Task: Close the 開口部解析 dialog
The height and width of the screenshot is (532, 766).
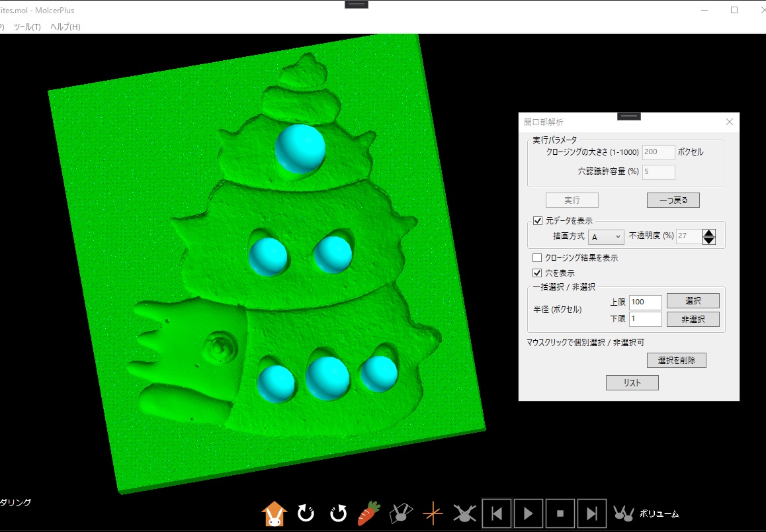Action: tap(730, 122)
